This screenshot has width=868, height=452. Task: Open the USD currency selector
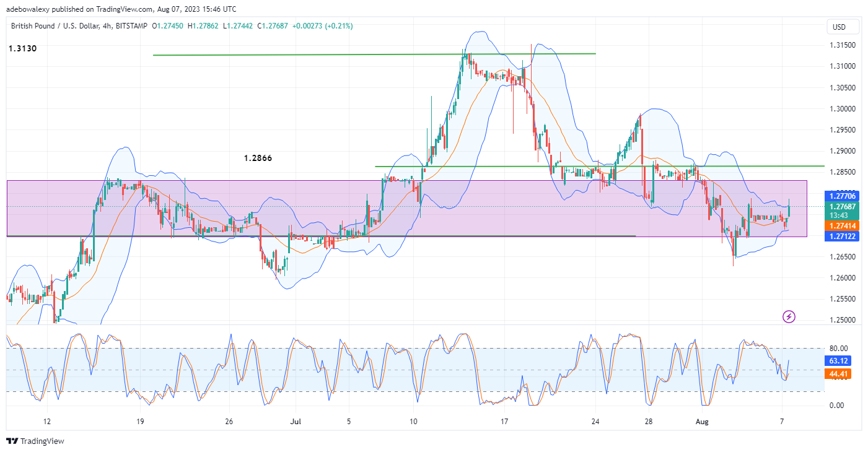pos(844,27)
